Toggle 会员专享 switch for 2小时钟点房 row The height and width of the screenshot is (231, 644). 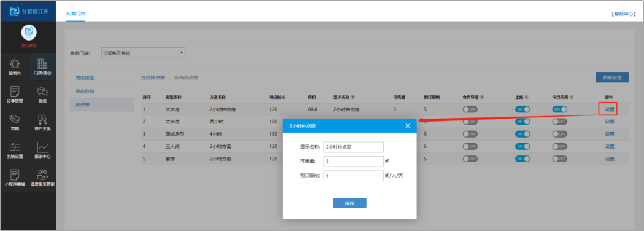[x=470, y=109]
